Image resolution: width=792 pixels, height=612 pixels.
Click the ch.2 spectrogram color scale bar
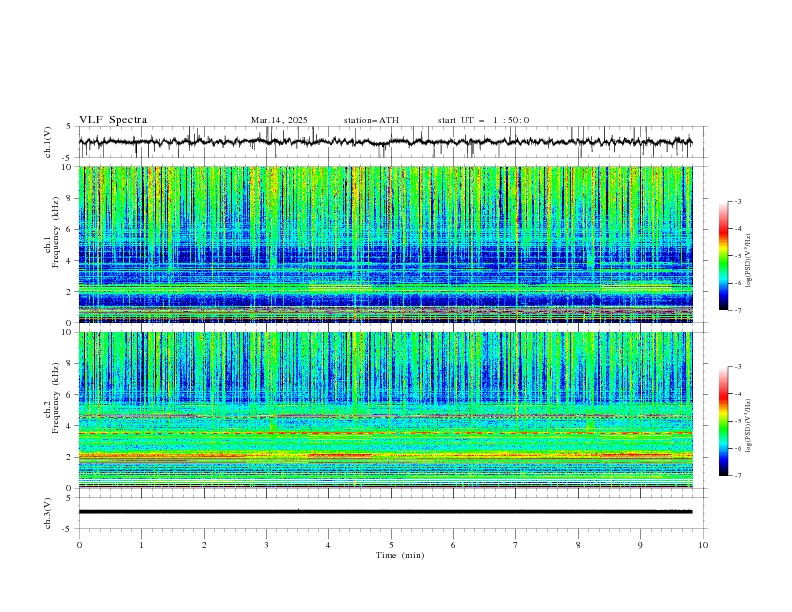coord(723,421)
